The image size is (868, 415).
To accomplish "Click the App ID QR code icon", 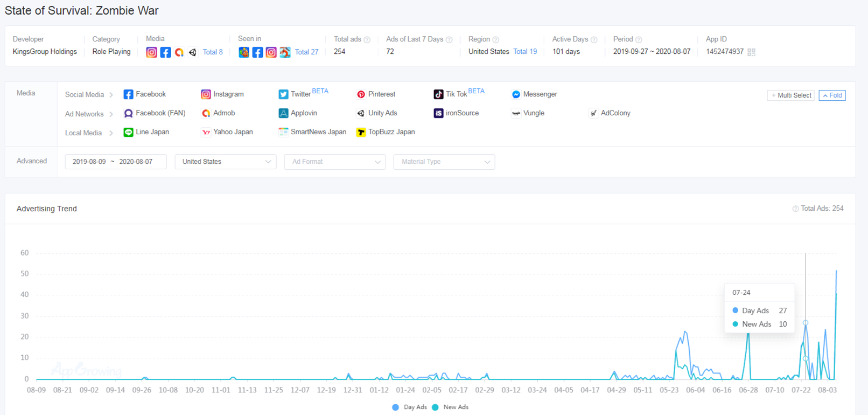I will click(752, 52).
